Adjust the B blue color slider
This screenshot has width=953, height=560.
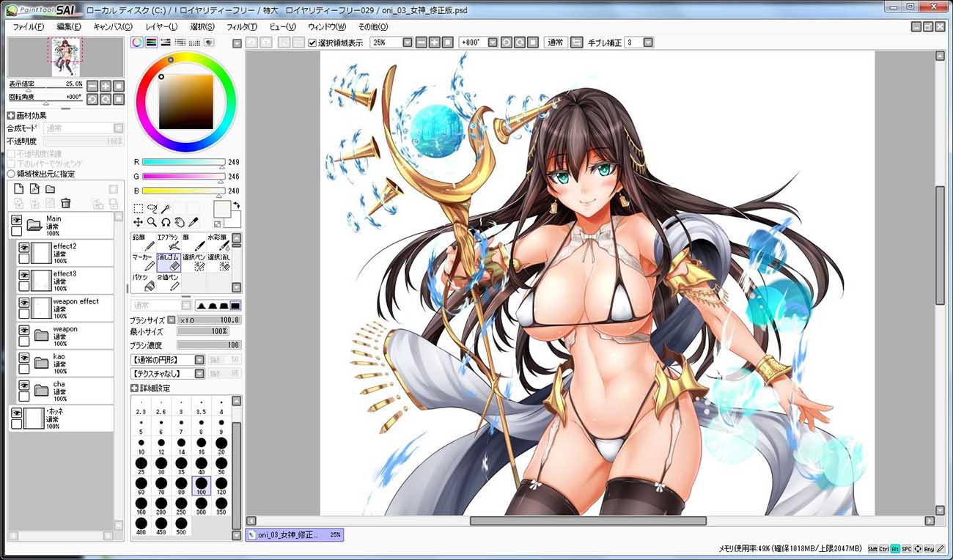pyautogui.click(x=183, y=191)
